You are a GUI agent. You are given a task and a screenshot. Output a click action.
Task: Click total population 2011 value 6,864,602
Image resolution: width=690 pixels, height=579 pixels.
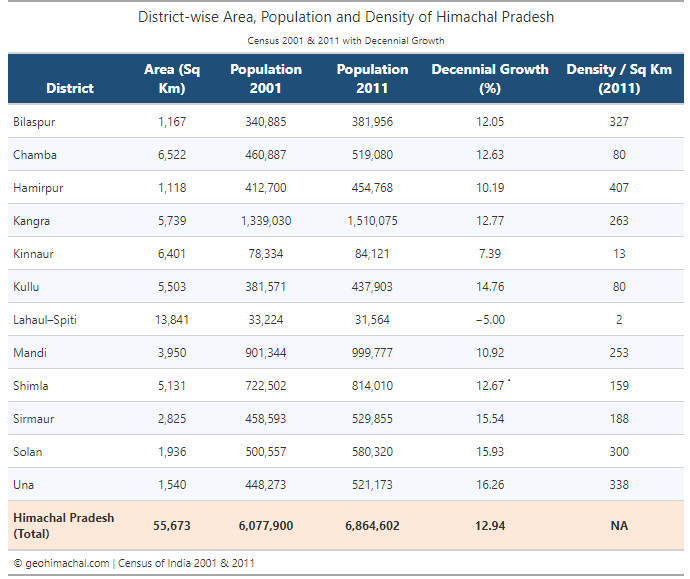pos(372,526)
